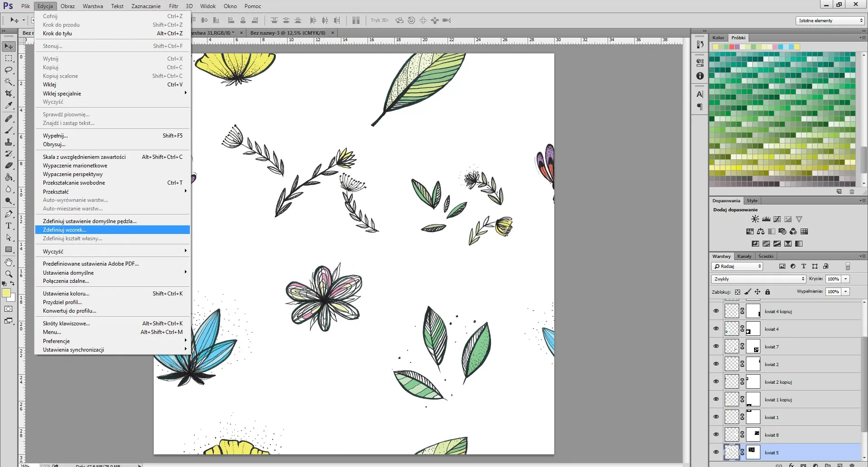Open the Zwykły blend mode dropdown
The height and width of the screenshot is (467, 868).
click(x=759, y=279)
